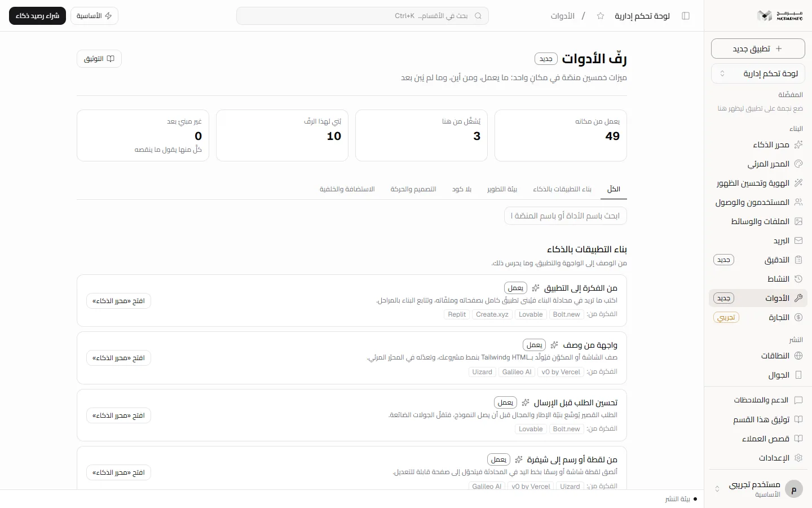Viewport: 812px width, 508px height.
Task: Click the تطبيق جديد button
Action: click(758, 49)
